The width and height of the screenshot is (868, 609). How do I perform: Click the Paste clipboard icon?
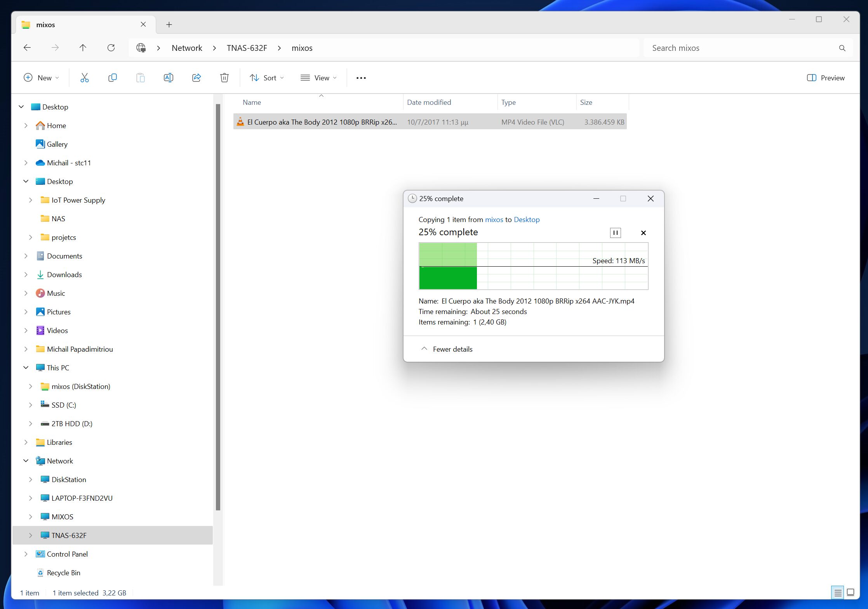click(140, 78)
